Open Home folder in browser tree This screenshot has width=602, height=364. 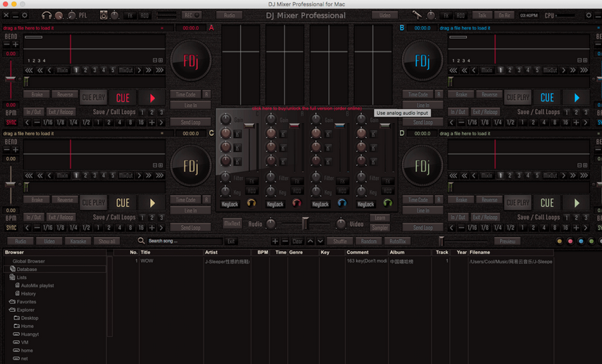click(27, 326)
